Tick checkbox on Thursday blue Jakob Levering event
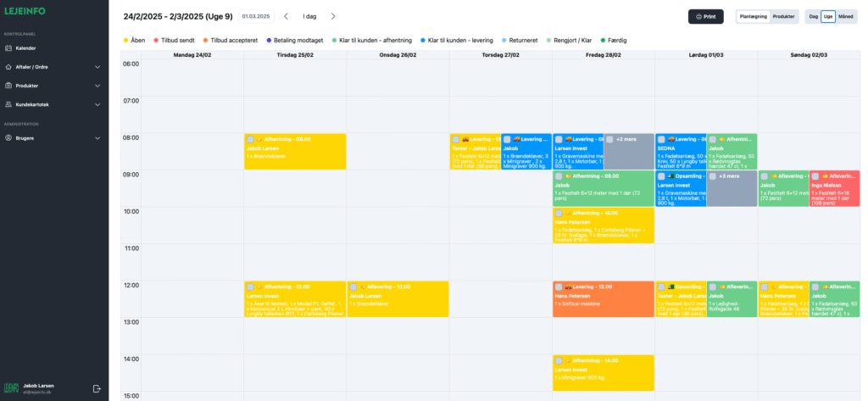 (507, 140)
